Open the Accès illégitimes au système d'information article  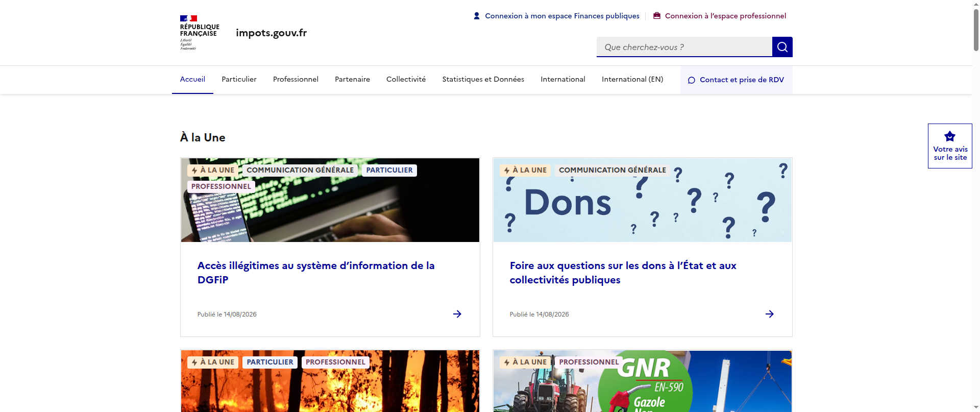[x=316, y=273]
